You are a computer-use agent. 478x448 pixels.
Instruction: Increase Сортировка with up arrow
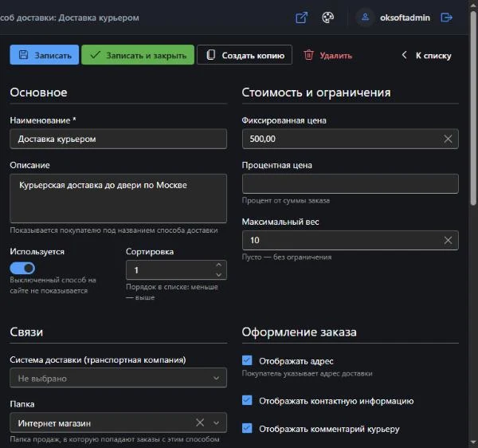(x=218, y=265)
